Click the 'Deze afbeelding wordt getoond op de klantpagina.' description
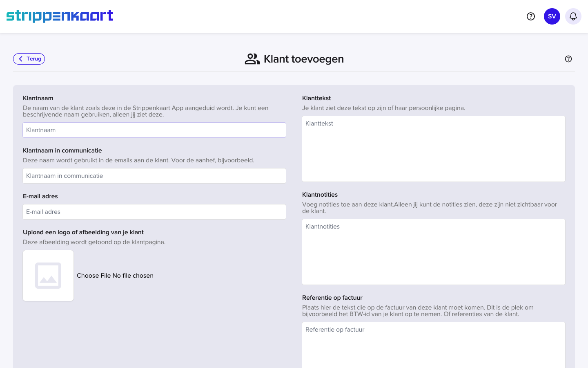Image resolution: width=588 pixels, height=368 pixels. coord(94,242)
